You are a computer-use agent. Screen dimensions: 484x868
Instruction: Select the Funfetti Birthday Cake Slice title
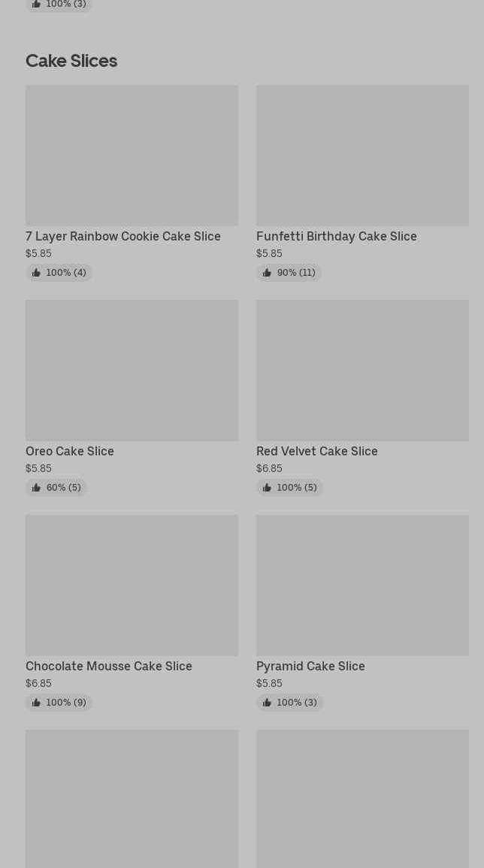point(336,236)
